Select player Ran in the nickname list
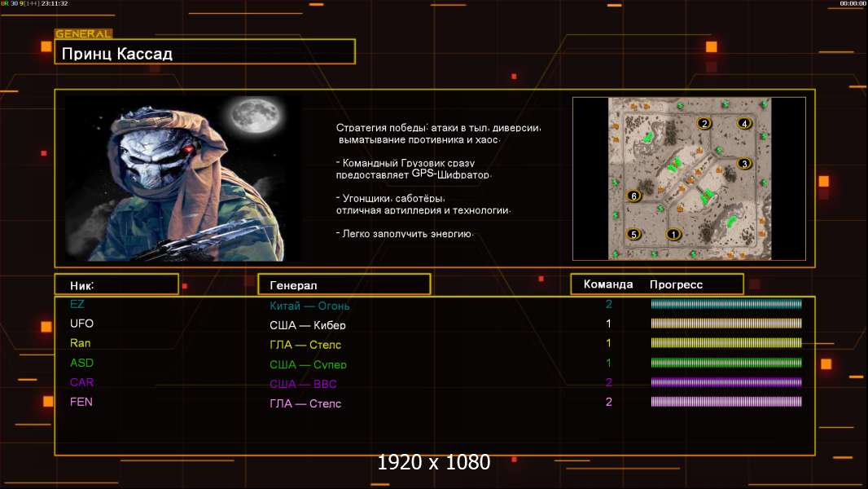This screenshot has height=489, width=868. 81,343
